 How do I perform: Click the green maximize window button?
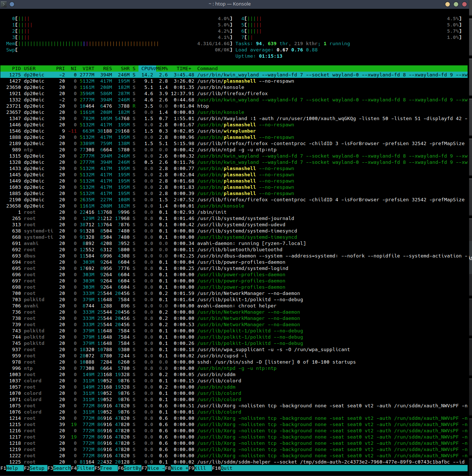[456, 4]
